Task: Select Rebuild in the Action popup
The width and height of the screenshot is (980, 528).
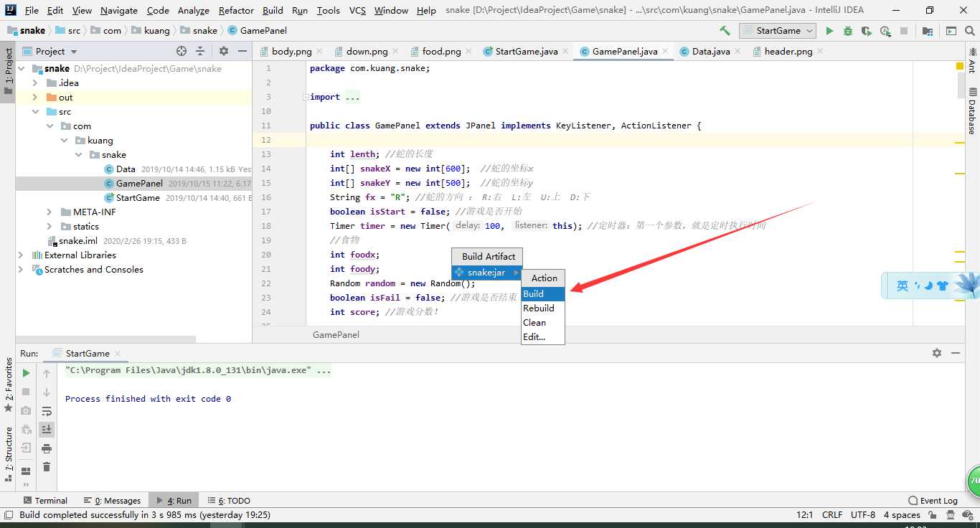Action: [543, 308]
